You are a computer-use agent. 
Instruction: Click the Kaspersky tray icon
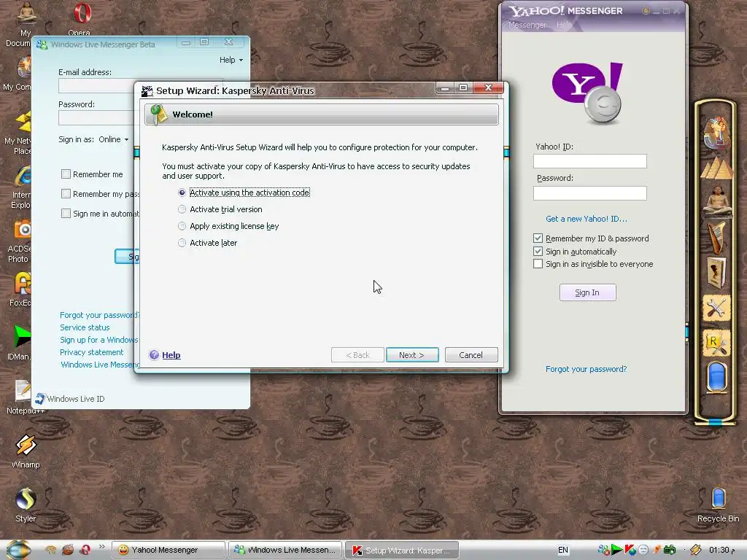coord(630,550)
